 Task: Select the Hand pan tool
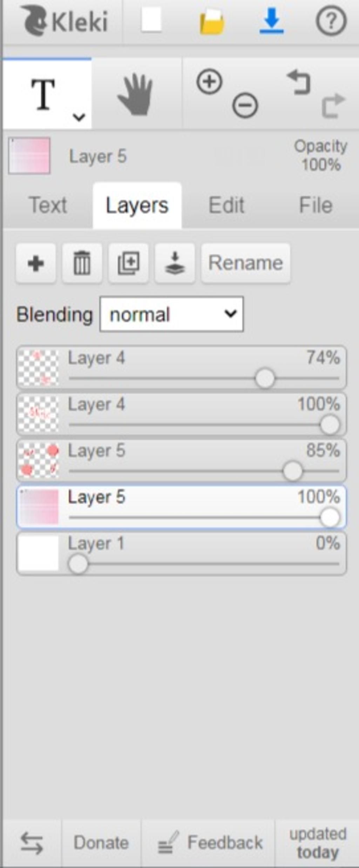[x=136, y=94]
